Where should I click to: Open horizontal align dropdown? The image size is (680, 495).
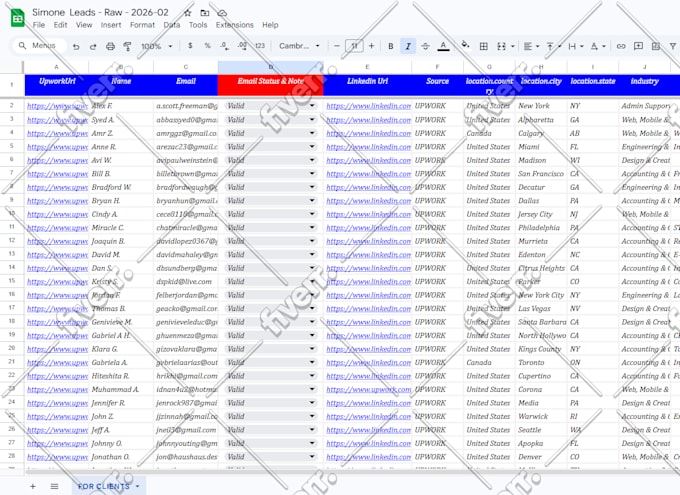531,46
